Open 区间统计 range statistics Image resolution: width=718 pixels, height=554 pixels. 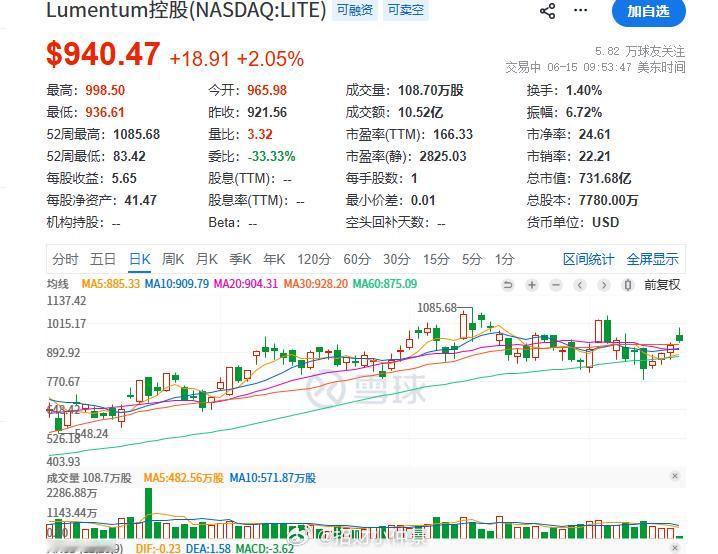[588, 260]
